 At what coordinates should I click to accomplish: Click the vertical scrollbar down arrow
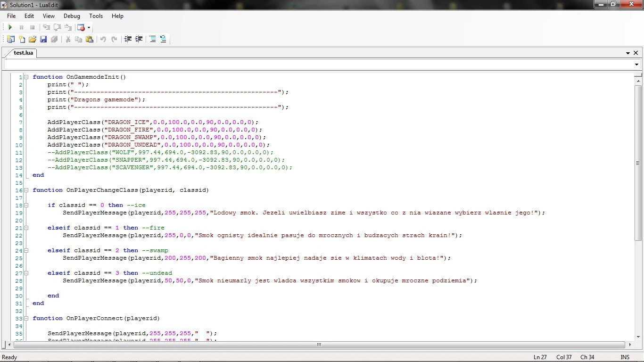pos(638,337)
